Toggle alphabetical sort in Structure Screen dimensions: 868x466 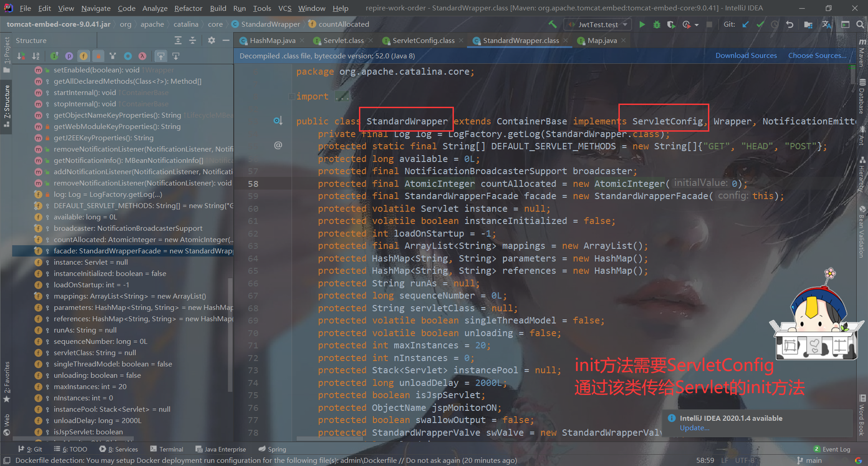(x=36, y=56)
